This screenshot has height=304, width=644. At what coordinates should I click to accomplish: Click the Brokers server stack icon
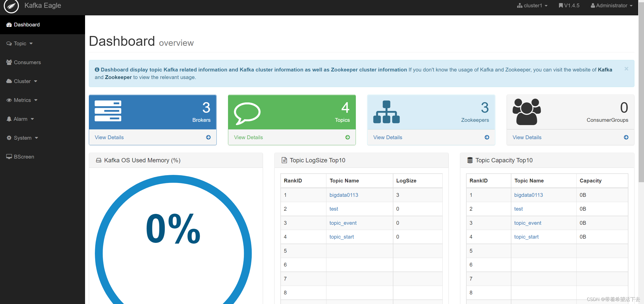[x=108, y=111]
